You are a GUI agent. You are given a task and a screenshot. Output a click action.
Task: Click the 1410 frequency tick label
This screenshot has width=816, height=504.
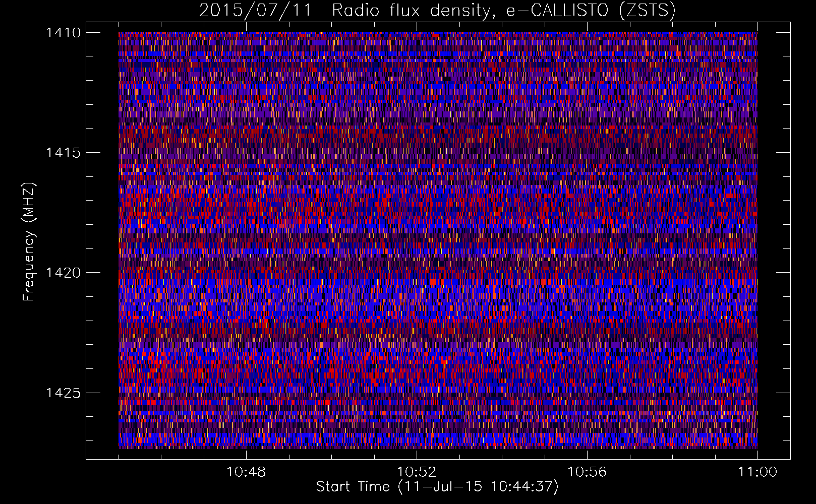coord(63,33)
